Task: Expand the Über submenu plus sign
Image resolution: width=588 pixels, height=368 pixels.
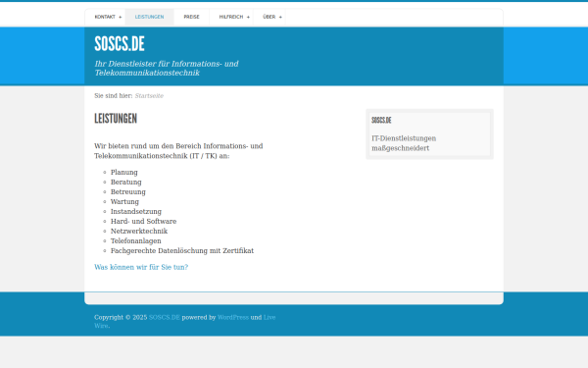Action: [x=280, y=18]
